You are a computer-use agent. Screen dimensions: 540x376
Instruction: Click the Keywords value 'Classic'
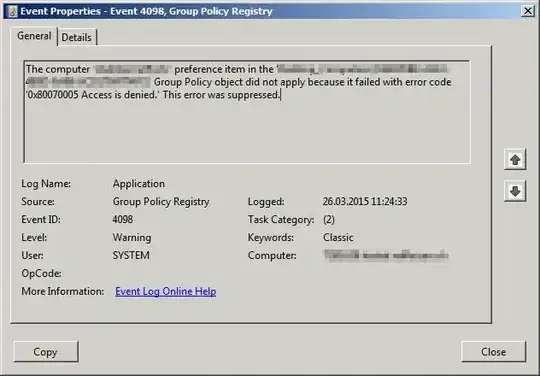(338, 238)
